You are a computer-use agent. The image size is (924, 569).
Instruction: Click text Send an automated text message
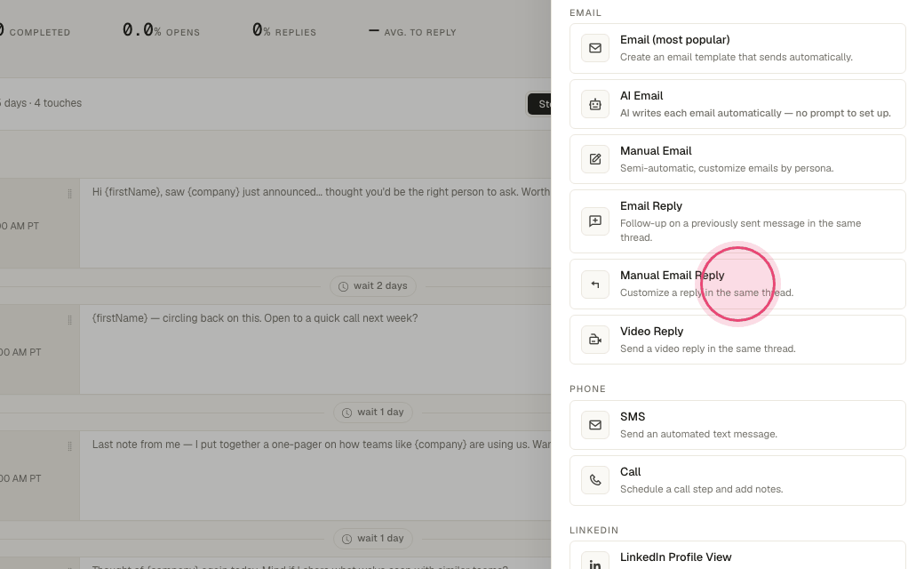point(698,435)
